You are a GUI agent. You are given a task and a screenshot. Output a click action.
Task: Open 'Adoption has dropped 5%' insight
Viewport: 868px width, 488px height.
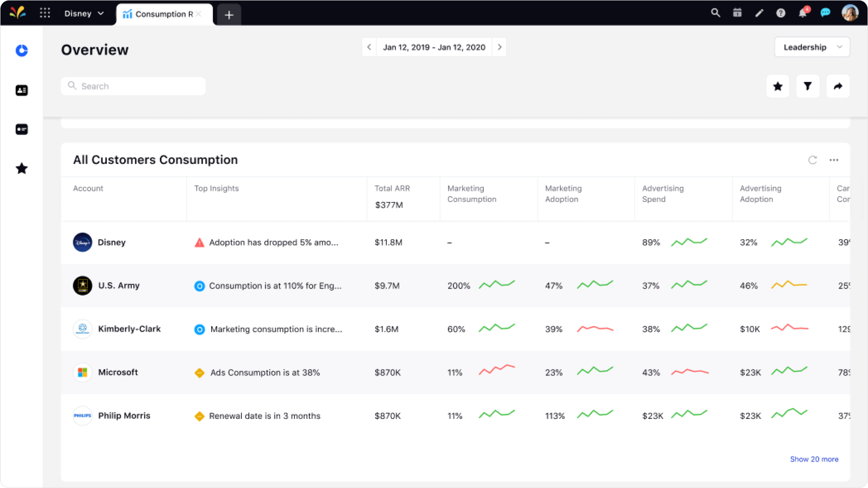(x=274, y=243)
